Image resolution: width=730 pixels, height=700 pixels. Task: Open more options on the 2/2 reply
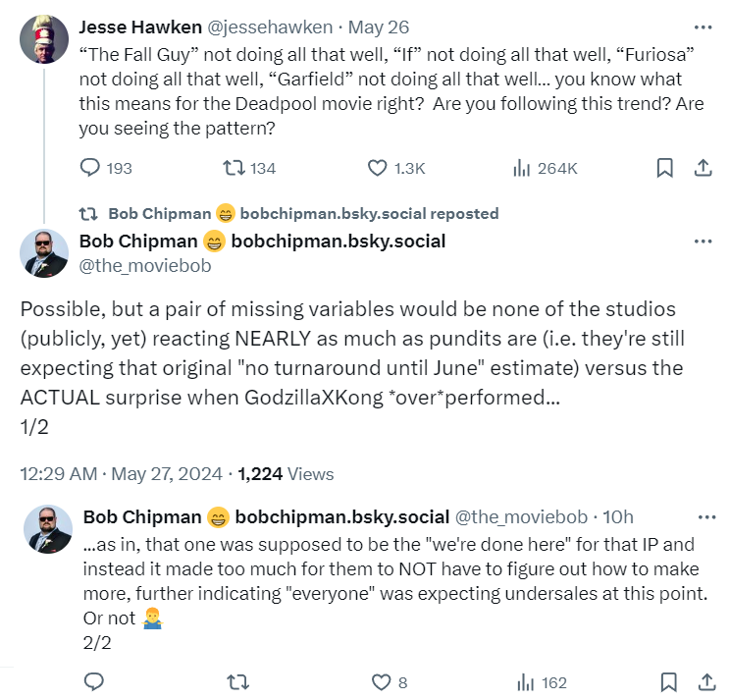coord(706,517)
